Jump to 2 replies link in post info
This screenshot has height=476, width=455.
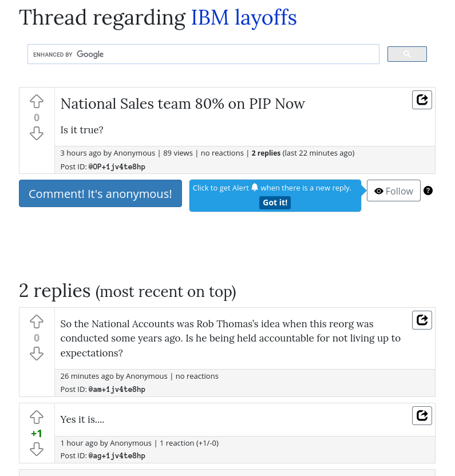(x=266, y=153)
